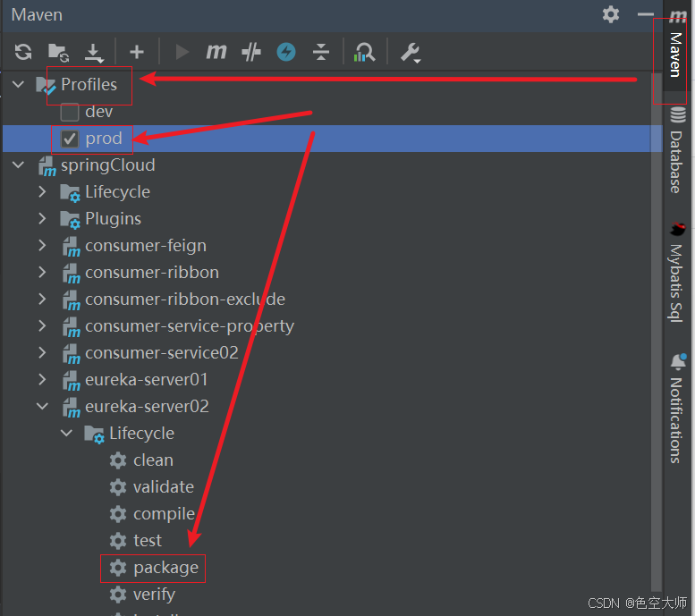This screenshot has height=616, width=695.
Task: Expand the Plugins folder
Action: coord(42,218)
